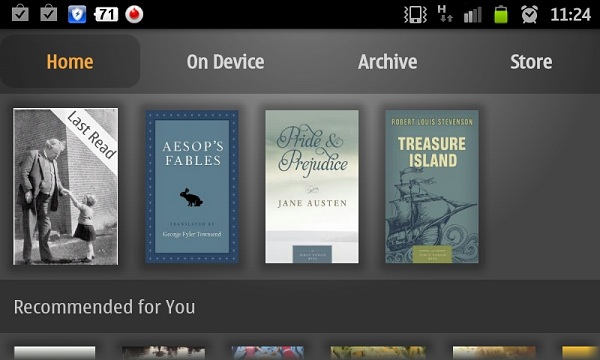This screenshot has width=600, height=360.
Task: Open the Store tab
Action: coord(531,62)
